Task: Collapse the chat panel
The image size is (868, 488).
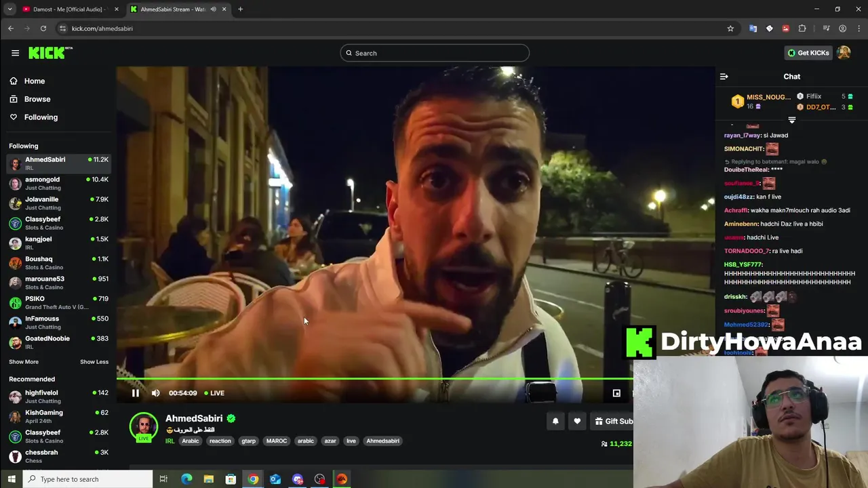Action: [x=724, y=77]
